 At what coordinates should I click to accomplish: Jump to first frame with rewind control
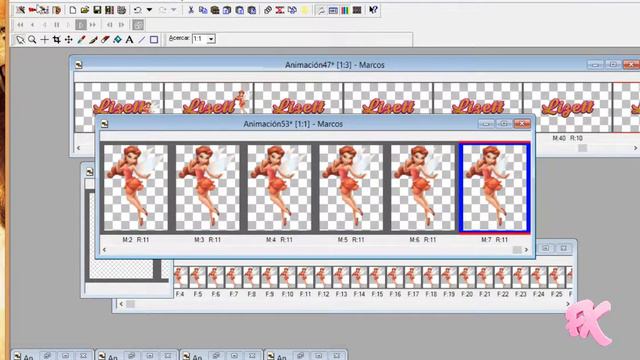click(x=20, y=25)
